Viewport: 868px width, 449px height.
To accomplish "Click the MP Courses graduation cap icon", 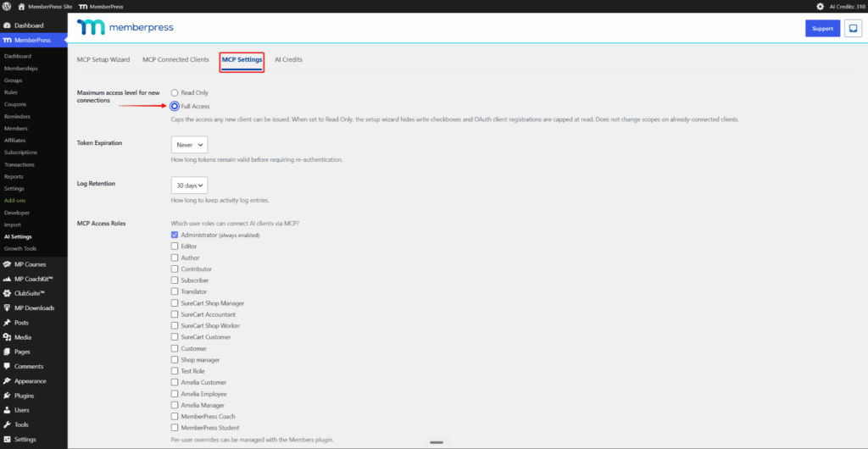I will (7, 264).
